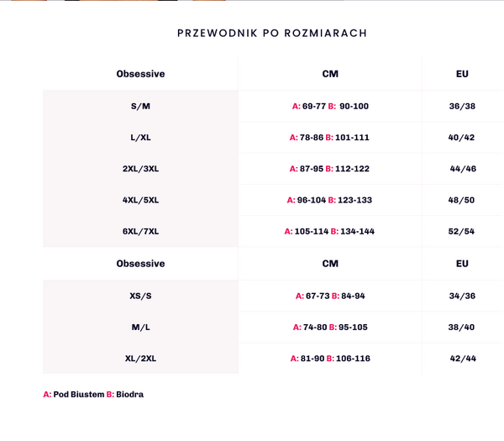504x441 pixels.
Task: Select the L/XL size cell
Action: 140,137
